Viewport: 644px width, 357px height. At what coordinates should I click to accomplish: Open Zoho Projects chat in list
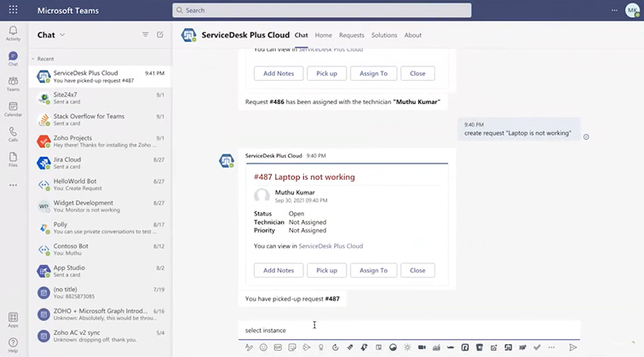(101, 141)
